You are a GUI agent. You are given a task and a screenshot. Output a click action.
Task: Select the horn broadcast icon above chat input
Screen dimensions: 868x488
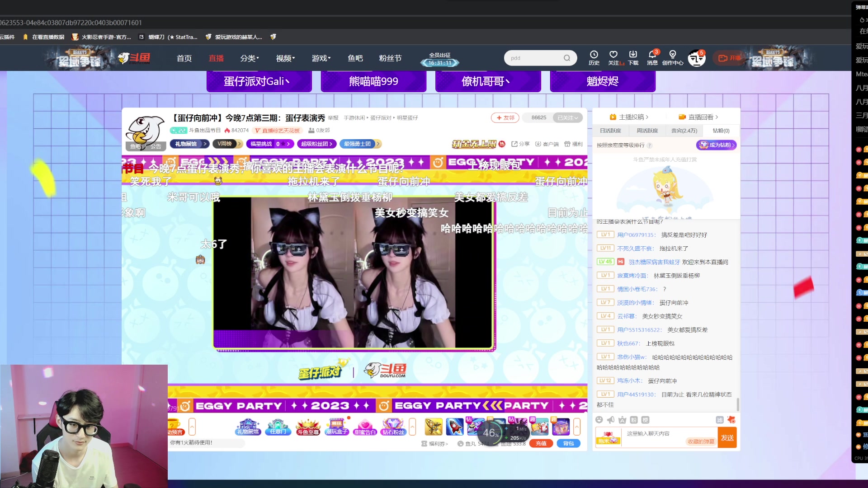610,420
